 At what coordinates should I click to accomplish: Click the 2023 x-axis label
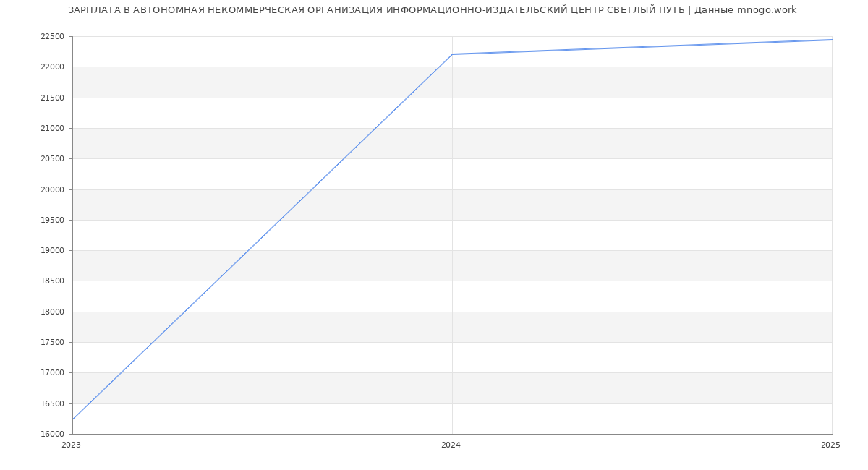(71, 445)
